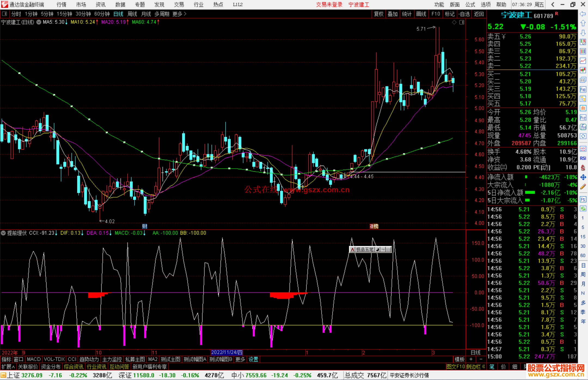Select the candlestick chart icon in sidebar
Viewport: 588px width, 380px height.
coord(583,70)
